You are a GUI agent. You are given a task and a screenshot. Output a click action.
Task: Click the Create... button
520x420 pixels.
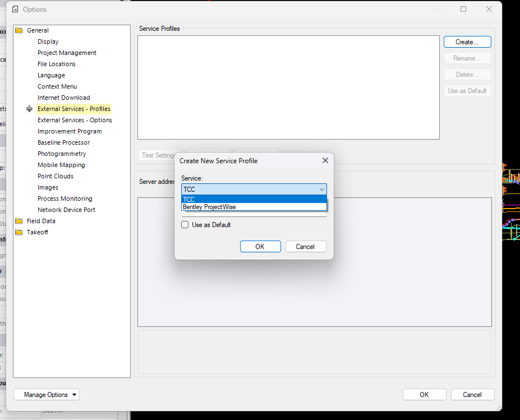(467, 42)
